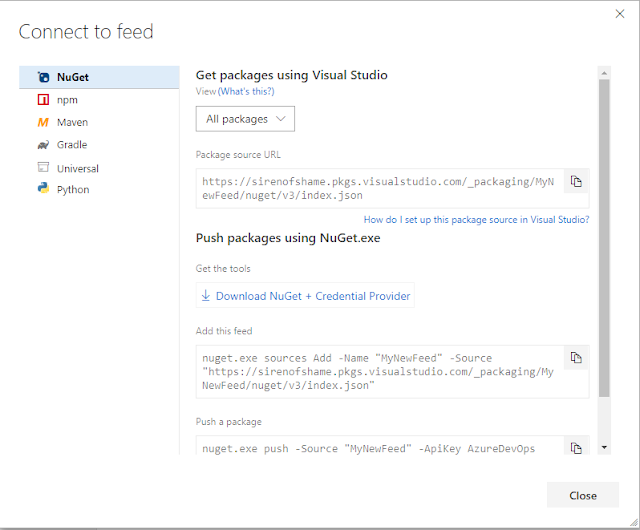Copy the 'Add this feed' command
Screen dimensions: 640x530
576,358
